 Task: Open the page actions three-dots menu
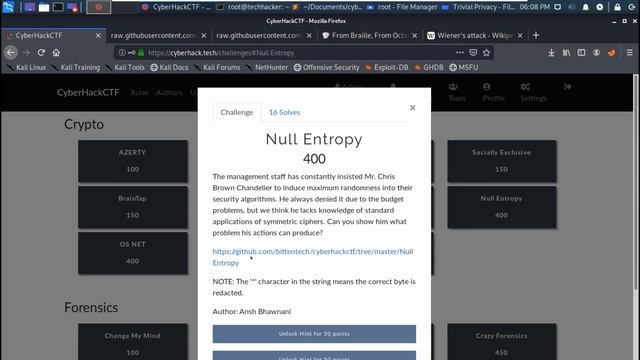[460, 52]
